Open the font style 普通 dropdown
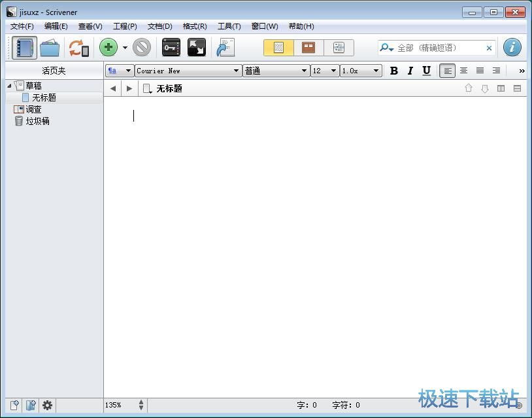532x418 pixels. [276, 71]
